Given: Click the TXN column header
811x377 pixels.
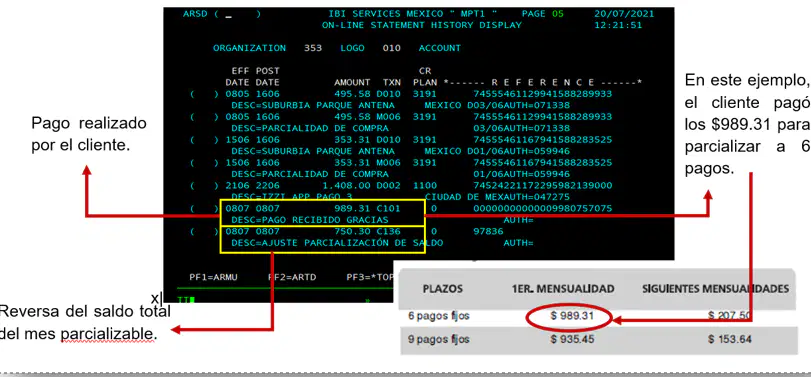Looking at the screenshot, I should click(x=392, y=82).
